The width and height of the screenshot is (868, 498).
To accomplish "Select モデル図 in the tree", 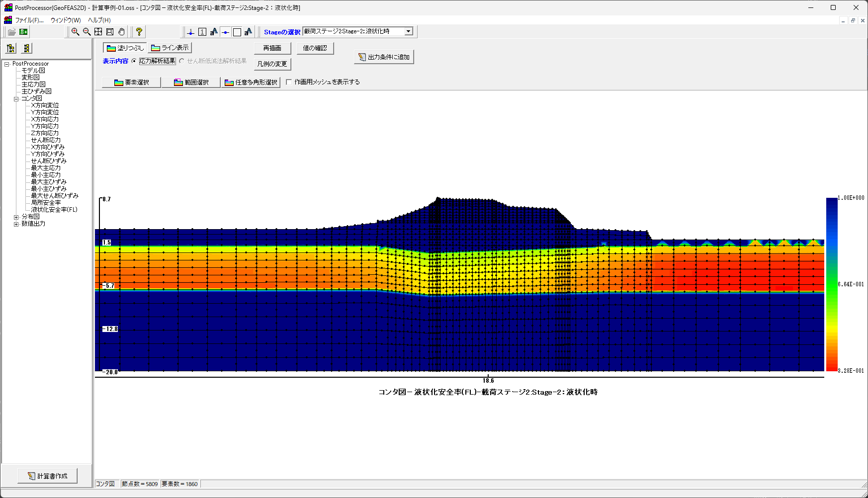I will coord(33,71).
